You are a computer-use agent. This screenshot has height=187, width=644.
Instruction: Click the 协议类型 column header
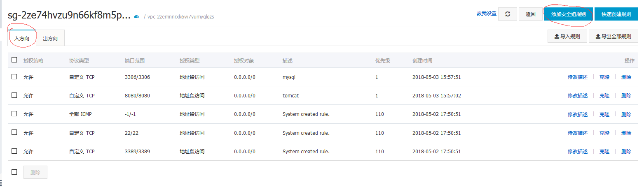point(79,60)
